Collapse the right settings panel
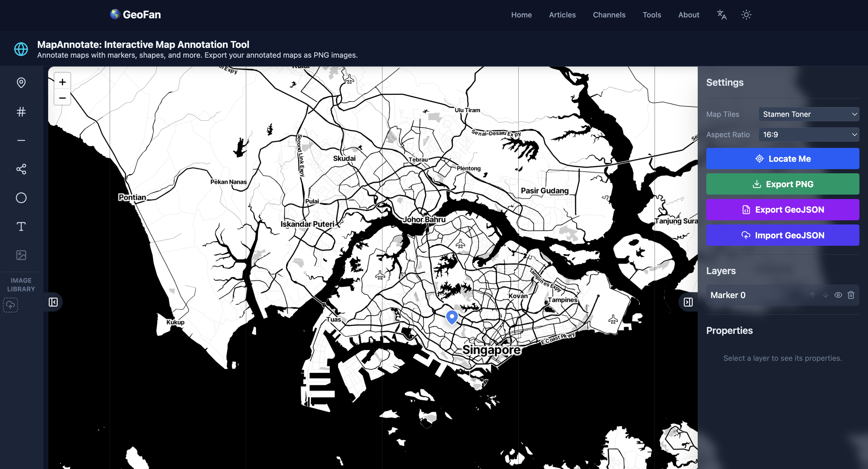 pos(688,302)
